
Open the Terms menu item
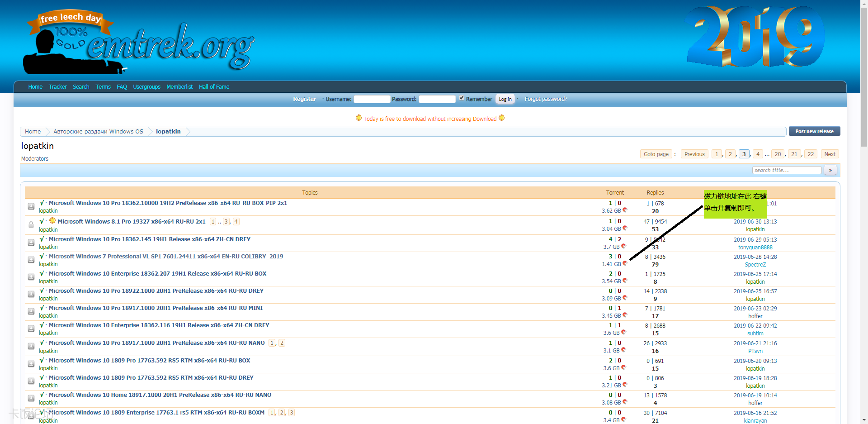103,87
